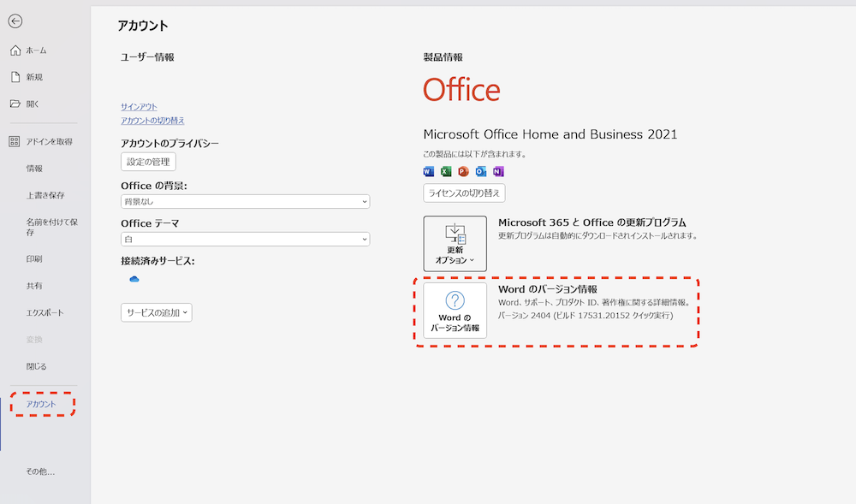
Task: Click the アカウントのプライバシー heading
Action: (x=169, y=144)
